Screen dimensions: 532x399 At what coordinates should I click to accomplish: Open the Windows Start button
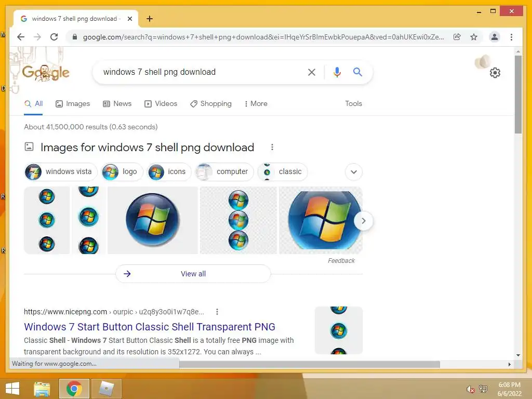click(12, 389)
